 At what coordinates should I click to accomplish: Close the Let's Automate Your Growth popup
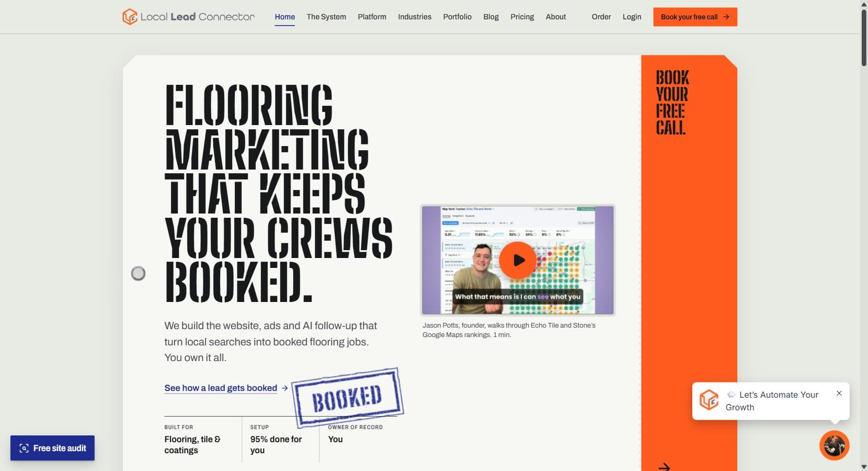coord(839,393)
